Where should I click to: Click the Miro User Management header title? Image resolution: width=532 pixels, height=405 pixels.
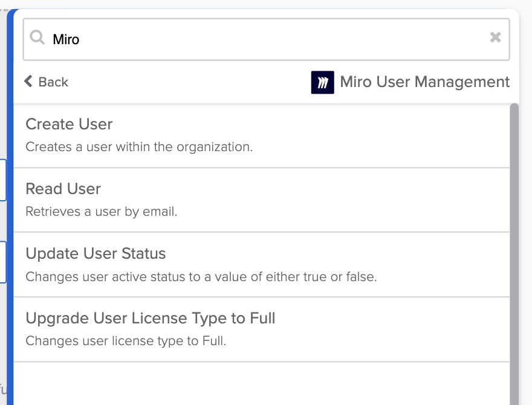(x=424, y=82)
